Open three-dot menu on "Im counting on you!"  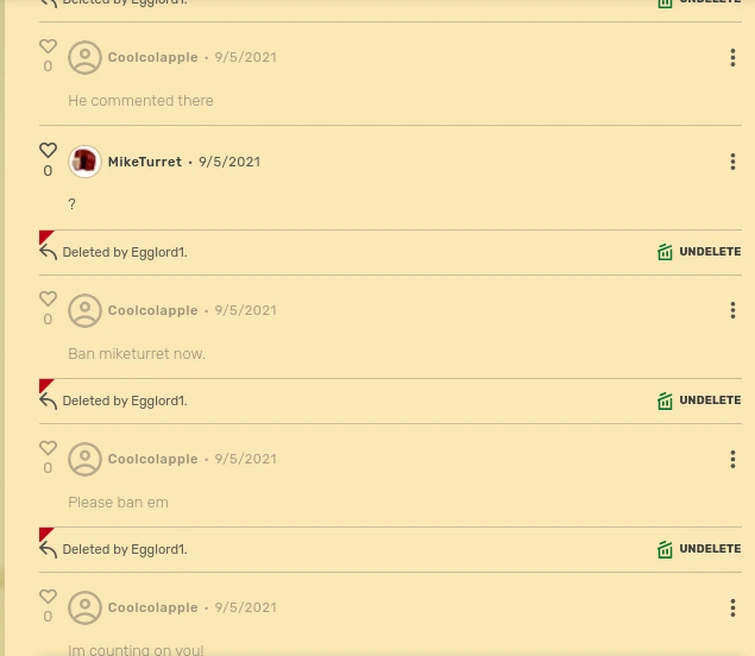[x=732, y=608]
